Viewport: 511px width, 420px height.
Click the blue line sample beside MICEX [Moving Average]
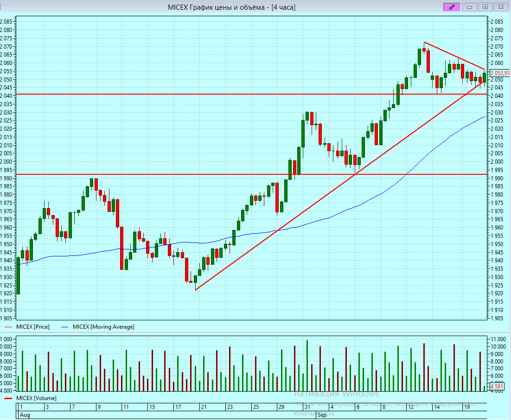tap(65, 327)
